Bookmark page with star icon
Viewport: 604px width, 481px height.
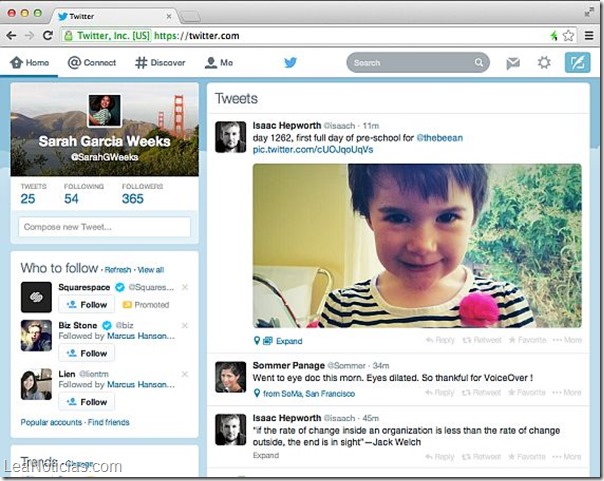pos(569,36)
